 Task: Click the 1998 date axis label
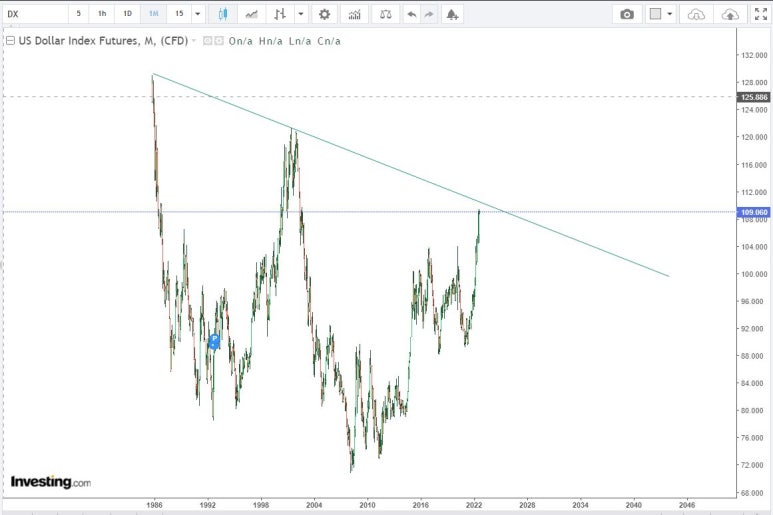click(261, 505)
